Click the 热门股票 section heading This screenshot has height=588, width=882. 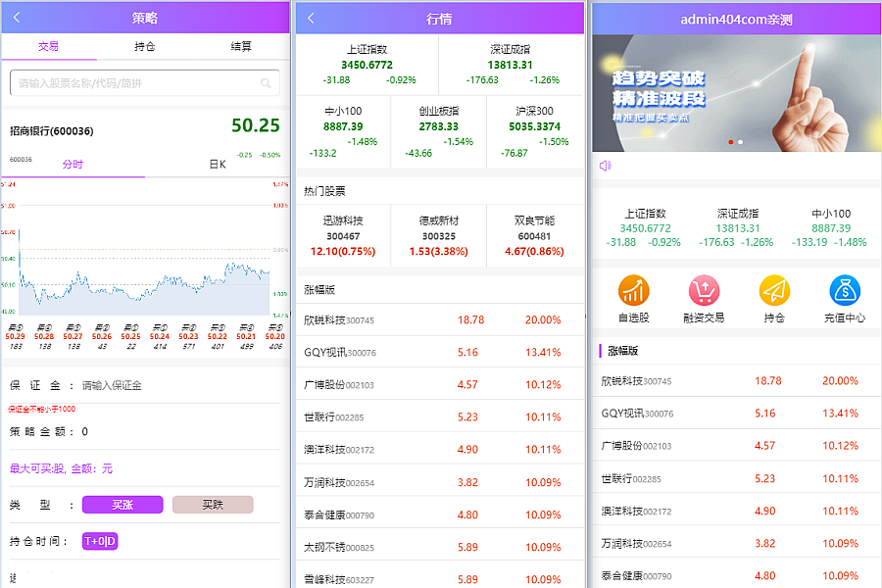[x=324, y=191]
